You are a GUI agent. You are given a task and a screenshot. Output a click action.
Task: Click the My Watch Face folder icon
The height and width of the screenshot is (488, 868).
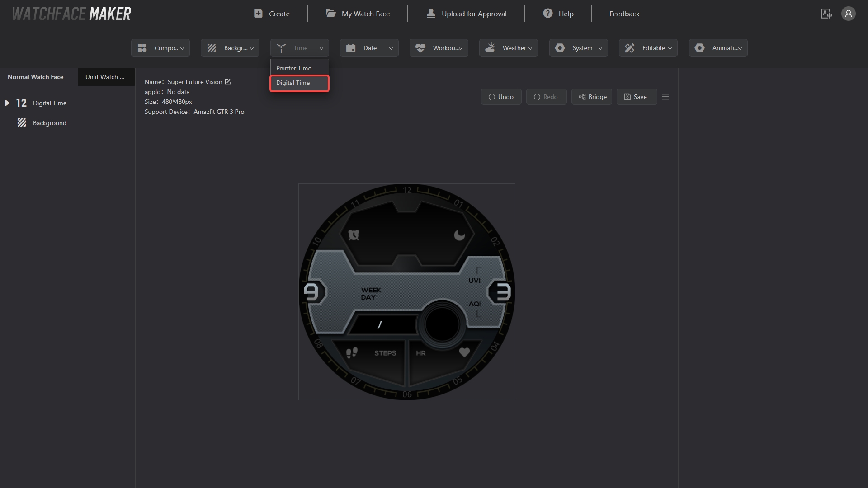click(x=331, y=14)
